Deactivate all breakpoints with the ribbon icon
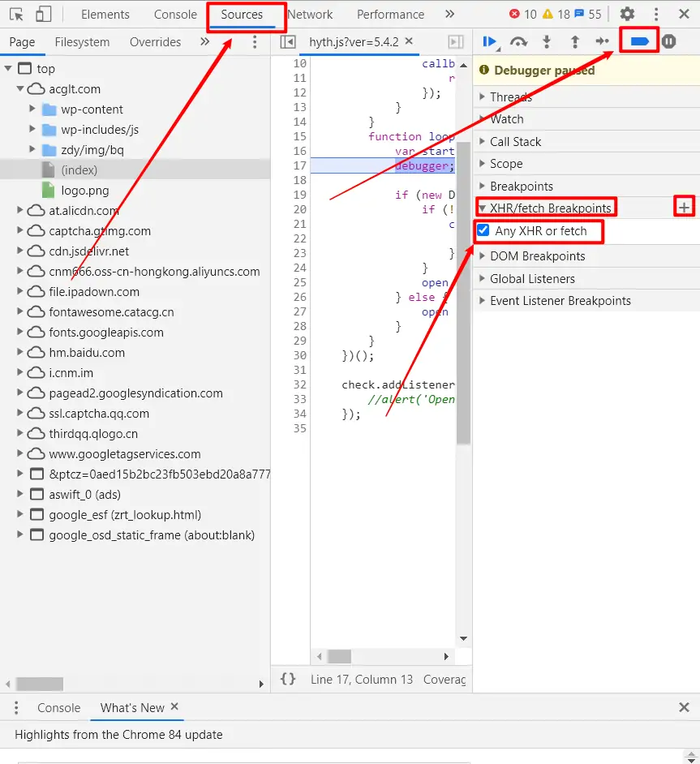 (639, 40)
